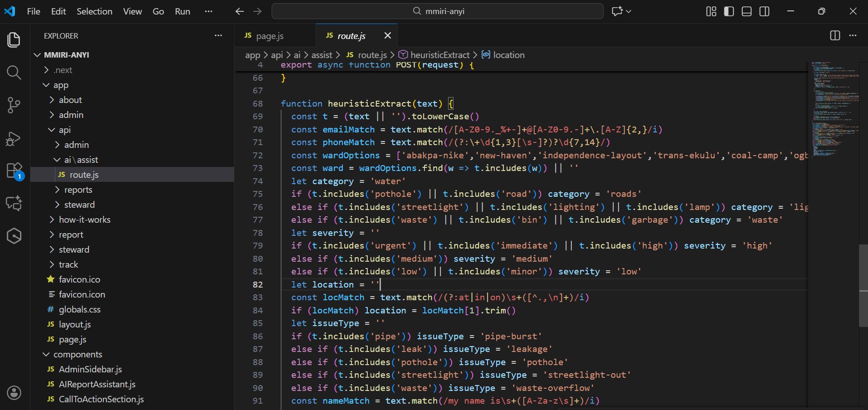Click heuristicExtract in the breadcrumb
Image resolution: width=868 pixels, height=410 pixels.
click(439, 55)
